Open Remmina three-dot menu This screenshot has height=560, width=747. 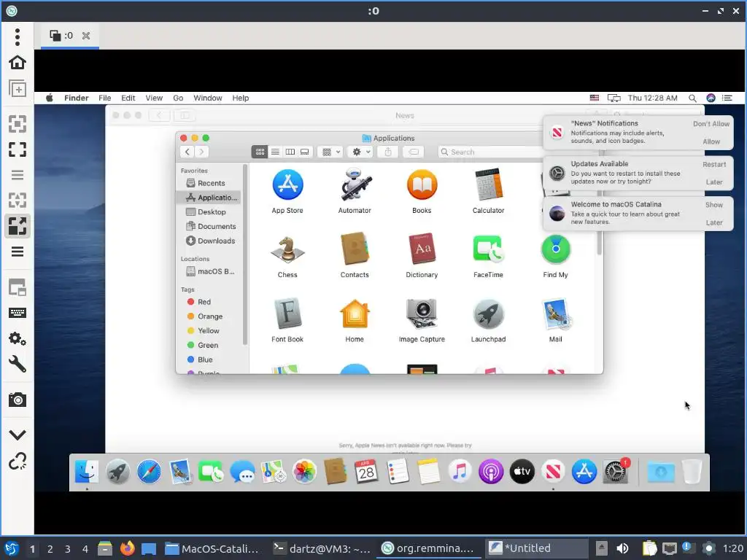[x=18, y=36]
